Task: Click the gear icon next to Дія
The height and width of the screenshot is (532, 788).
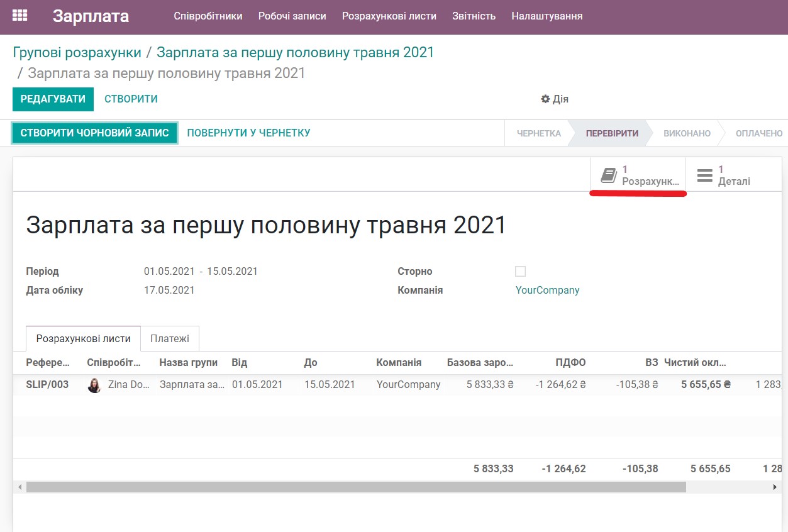Action: coord(545,99)
